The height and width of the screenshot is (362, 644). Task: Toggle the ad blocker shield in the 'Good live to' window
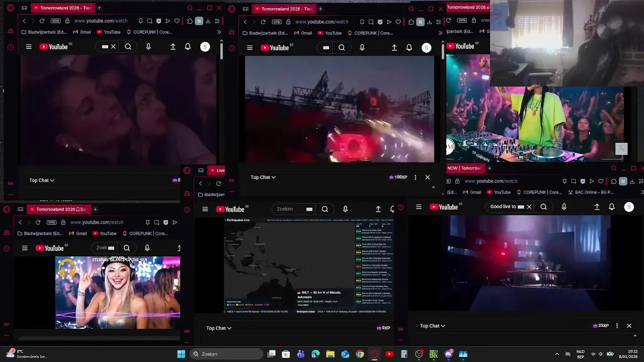click(x=583, y=181)
